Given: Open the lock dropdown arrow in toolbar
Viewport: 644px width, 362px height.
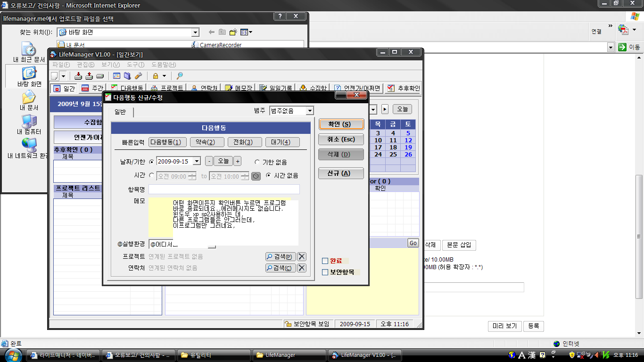Looking at the screenshot, I should 164,76.
